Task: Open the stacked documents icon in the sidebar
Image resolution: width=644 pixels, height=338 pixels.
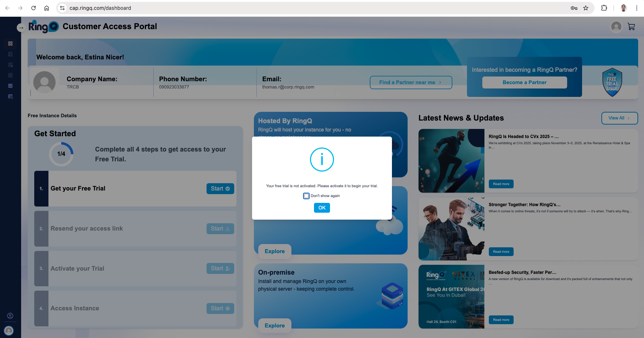Action: (10, 54)
